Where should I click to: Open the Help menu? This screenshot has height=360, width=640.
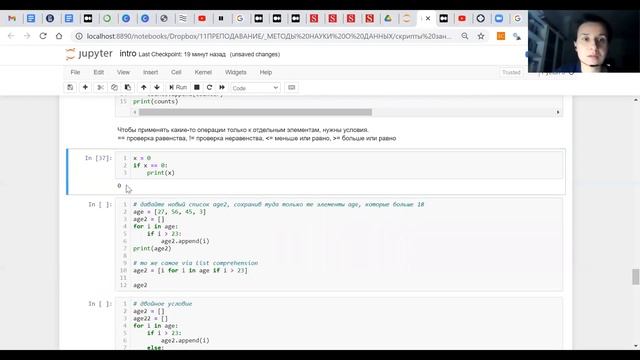click(x=266, y=72)
